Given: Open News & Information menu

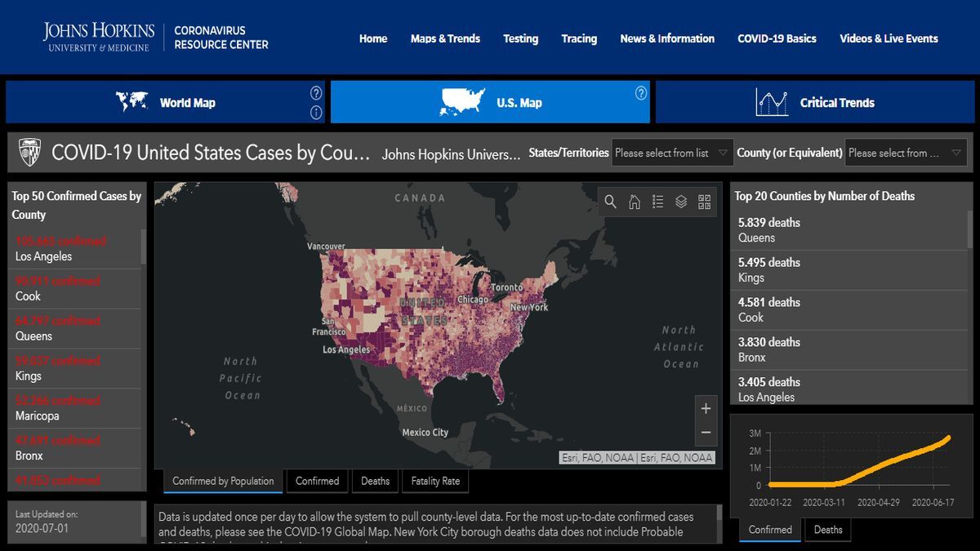Looking at the screenshot, I should click(667, 38).
